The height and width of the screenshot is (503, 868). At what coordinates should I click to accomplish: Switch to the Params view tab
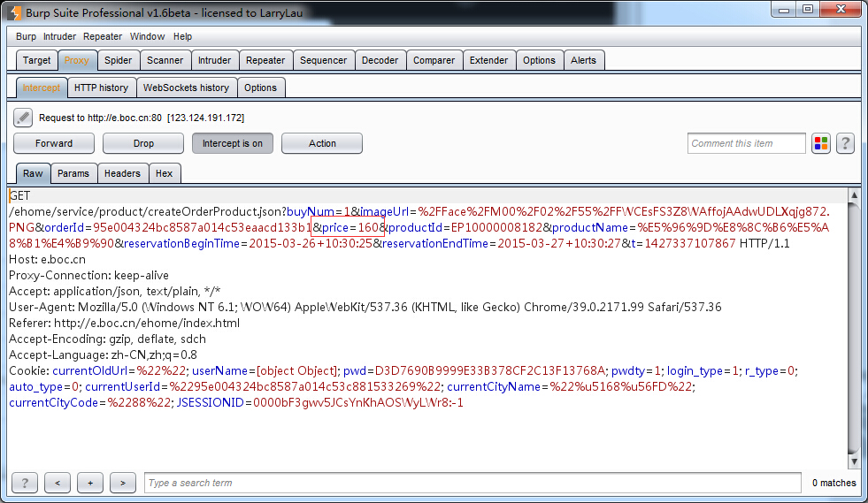73,173
